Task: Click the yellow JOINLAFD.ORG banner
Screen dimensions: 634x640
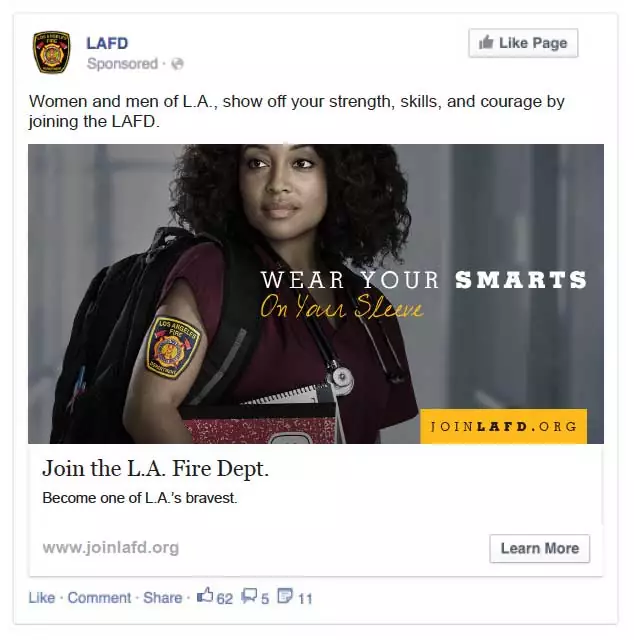Action: click(x=503, y=427)
